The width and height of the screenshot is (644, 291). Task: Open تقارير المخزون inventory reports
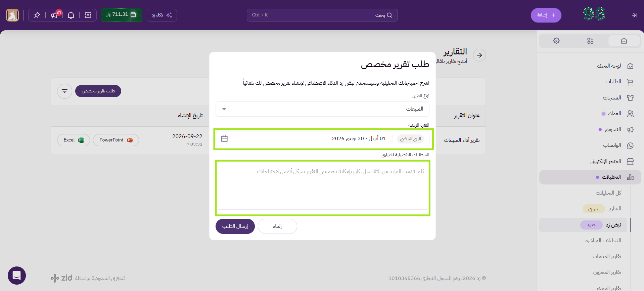coord(607,272)
